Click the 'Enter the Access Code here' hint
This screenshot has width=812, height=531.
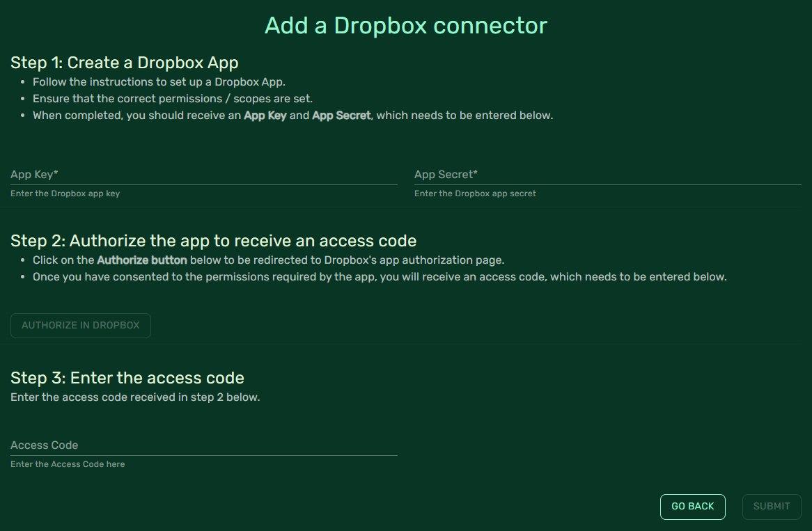68,464
